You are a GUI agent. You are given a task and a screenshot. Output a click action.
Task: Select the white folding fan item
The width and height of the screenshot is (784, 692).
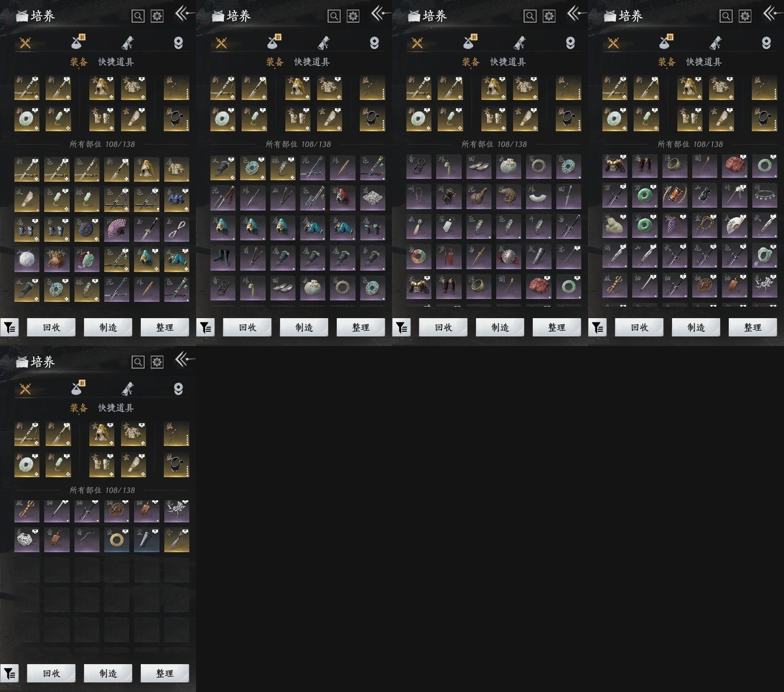pos(735,225)
